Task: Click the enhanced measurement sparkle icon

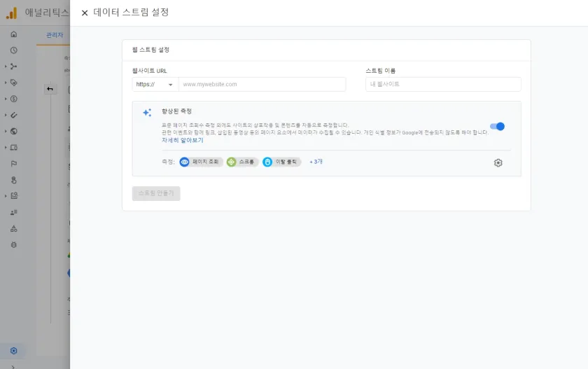Action: [x=147, y=112]
